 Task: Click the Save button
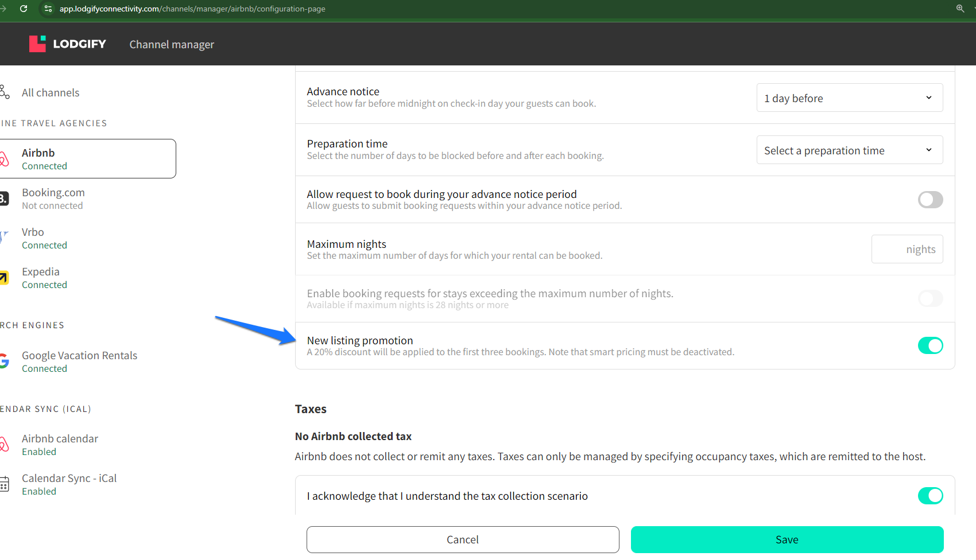(787, 539)
